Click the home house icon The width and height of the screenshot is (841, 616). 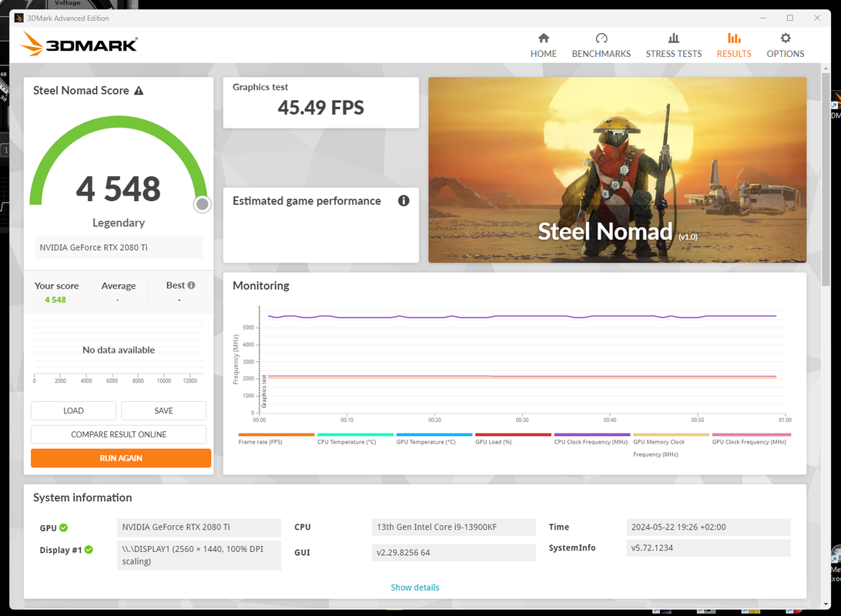543,38
